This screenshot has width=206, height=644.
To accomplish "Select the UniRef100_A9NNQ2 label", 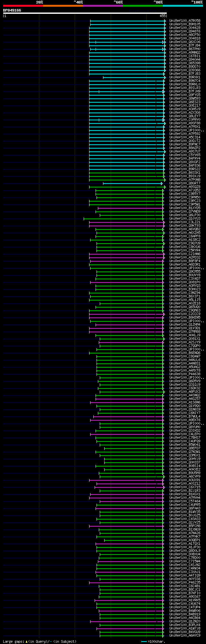I will click(185, 53).
